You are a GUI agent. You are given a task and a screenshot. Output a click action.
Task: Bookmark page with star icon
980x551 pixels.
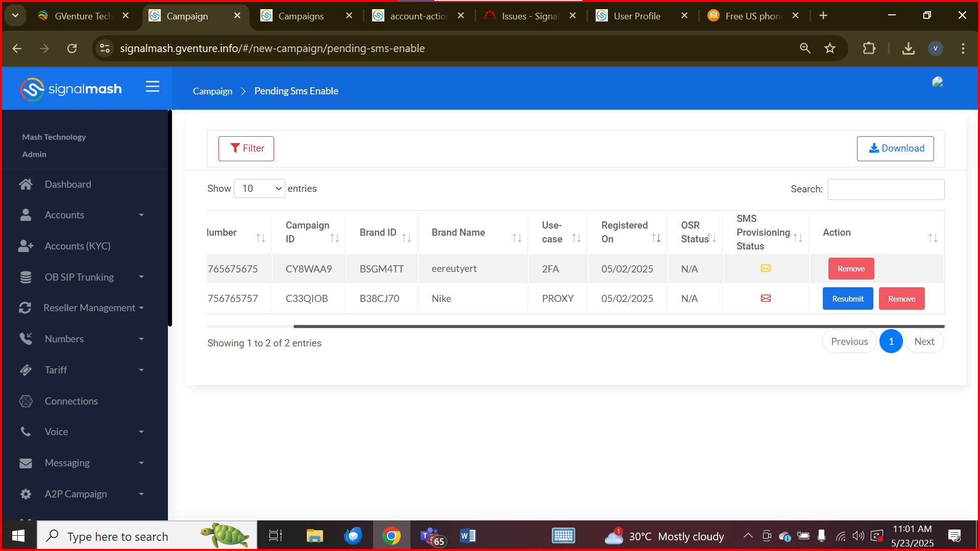[x=830, y=48]
